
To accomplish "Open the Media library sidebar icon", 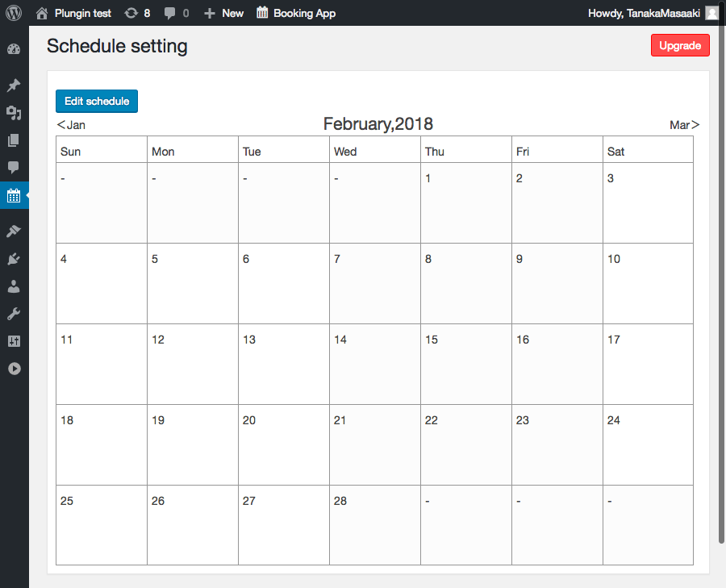I will tap(14, 113).
